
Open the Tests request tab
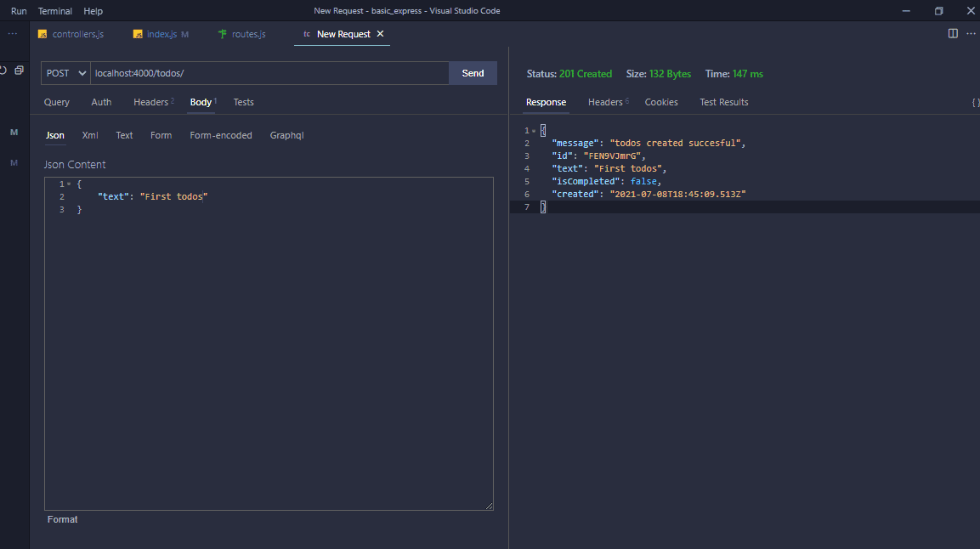click(x=244, y=103)
